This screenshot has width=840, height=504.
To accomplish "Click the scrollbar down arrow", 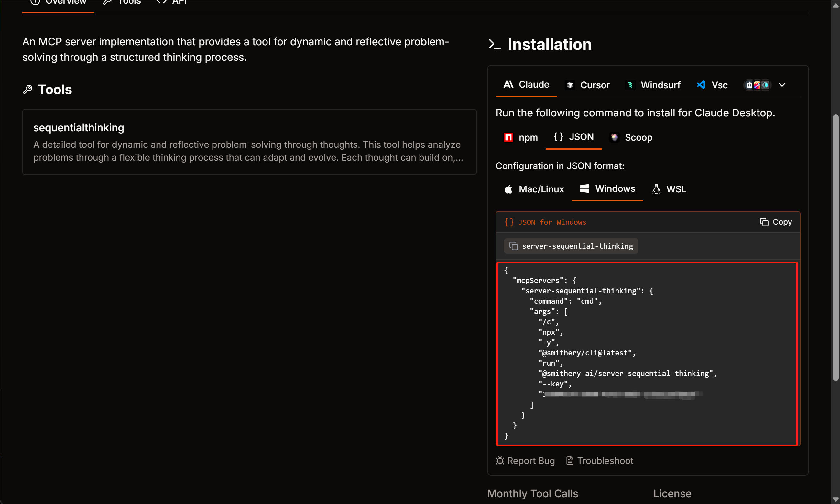I will point(836,499).
